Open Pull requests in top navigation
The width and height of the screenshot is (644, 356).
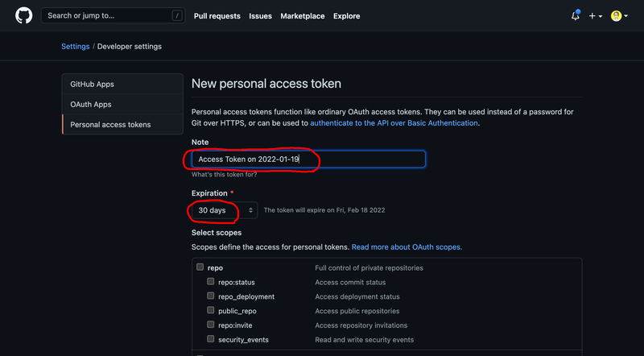pos(217,16)
